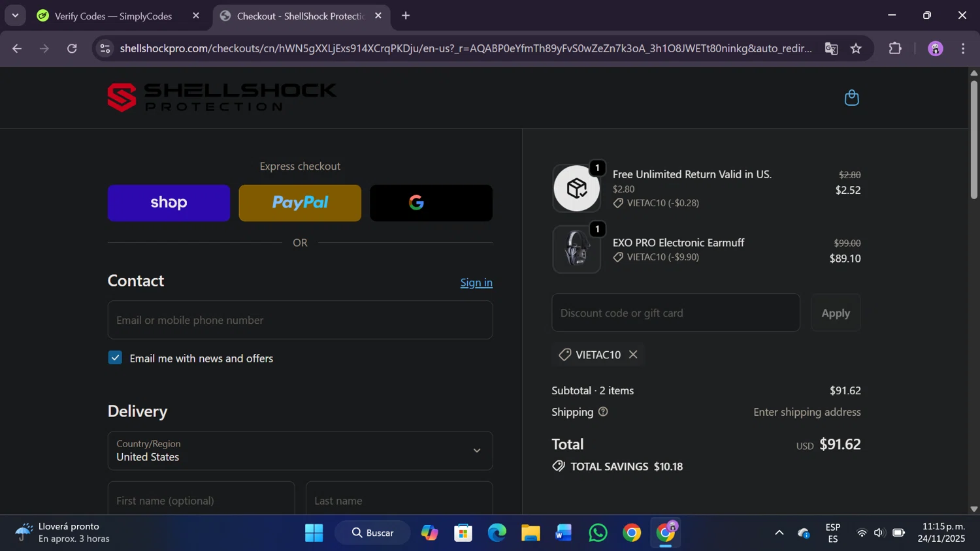This screenshot has height=551, width=980.
Task: Open the volume speaker tray icon
Action: coord(879,533)
